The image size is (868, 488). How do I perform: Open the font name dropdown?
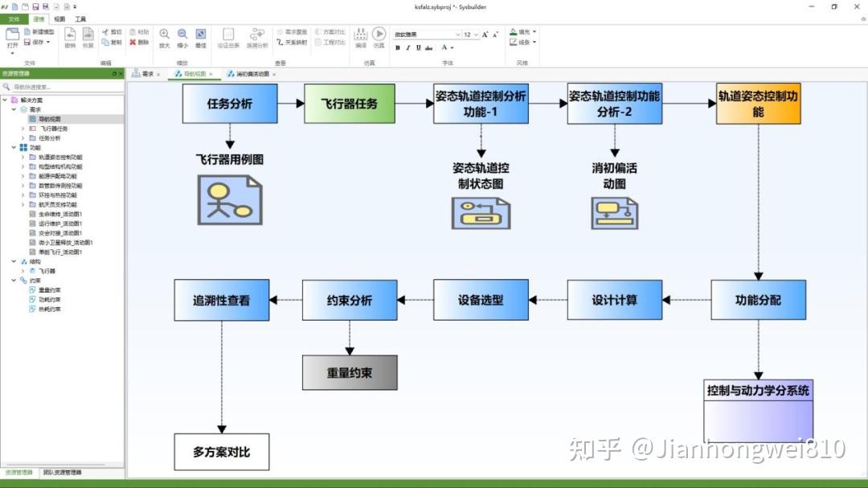click(x=458, y=35)
